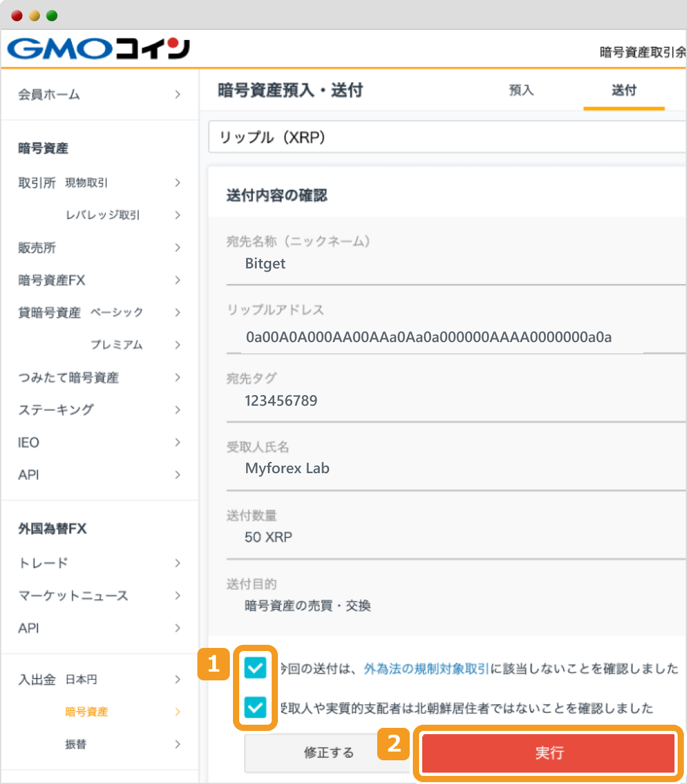Select IEO from the sidebar
Viewport: 687px width, 784px height.
pos(28,443)
